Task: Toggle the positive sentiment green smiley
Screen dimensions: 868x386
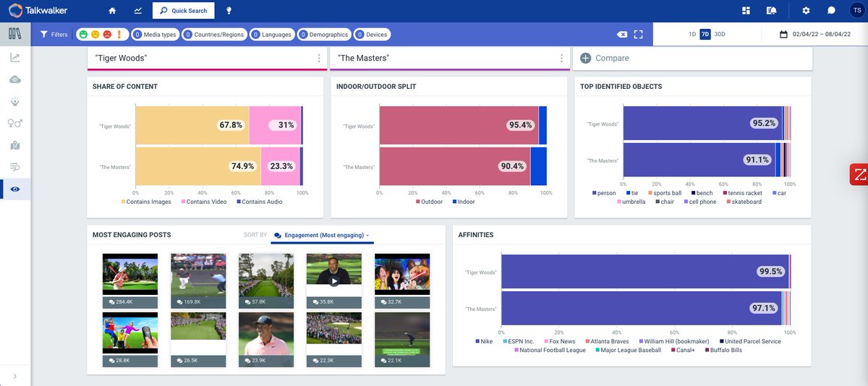Action: pyautogui.click(x=84, y=34)
